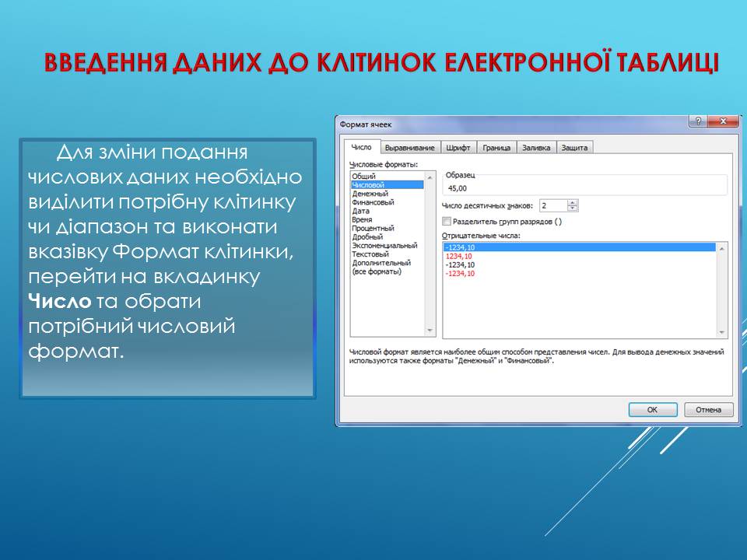Open the Шрифт tab

coord(458,148)
